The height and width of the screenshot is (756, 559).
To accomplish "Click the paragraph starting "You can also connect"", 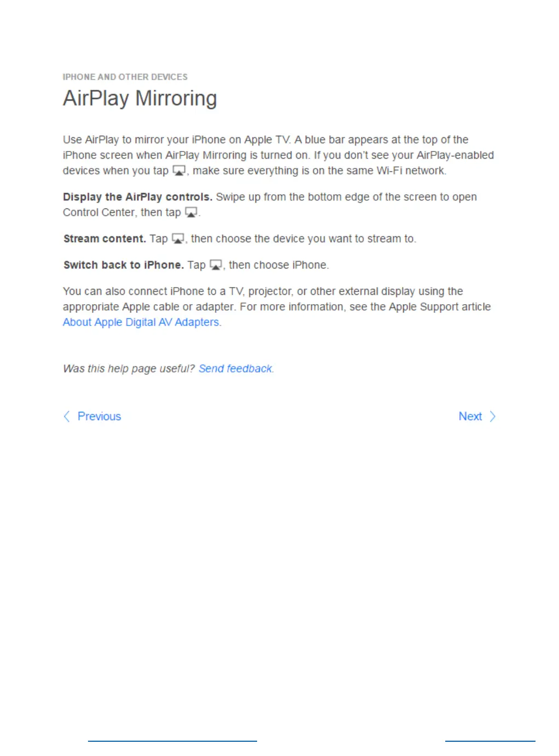I will click(277, 307).
